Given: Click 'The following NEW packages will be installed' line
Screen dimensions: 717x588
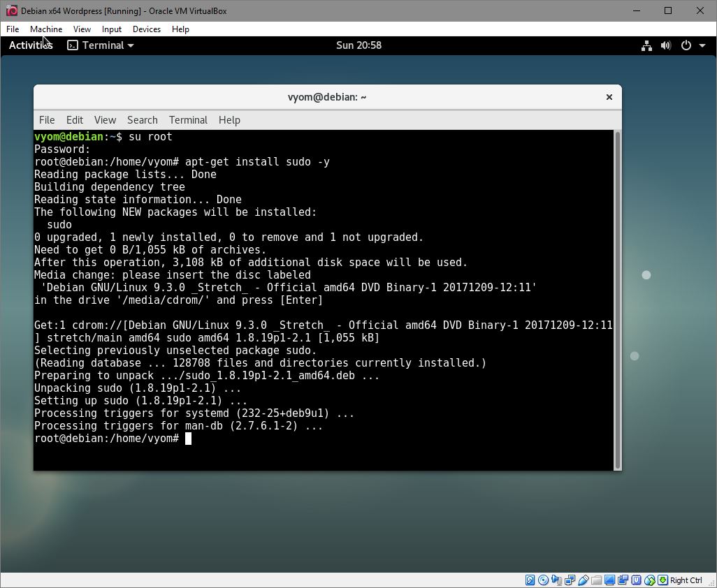Looking at the screenshot, I should [x=175, y=212].
